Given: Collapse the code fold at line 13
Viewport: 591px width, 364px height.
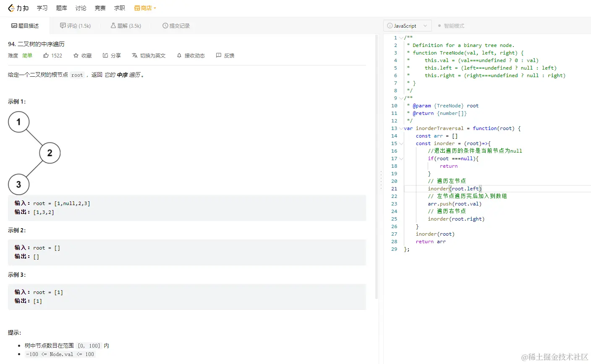Looking at the screenshot, I should [400, 128].
